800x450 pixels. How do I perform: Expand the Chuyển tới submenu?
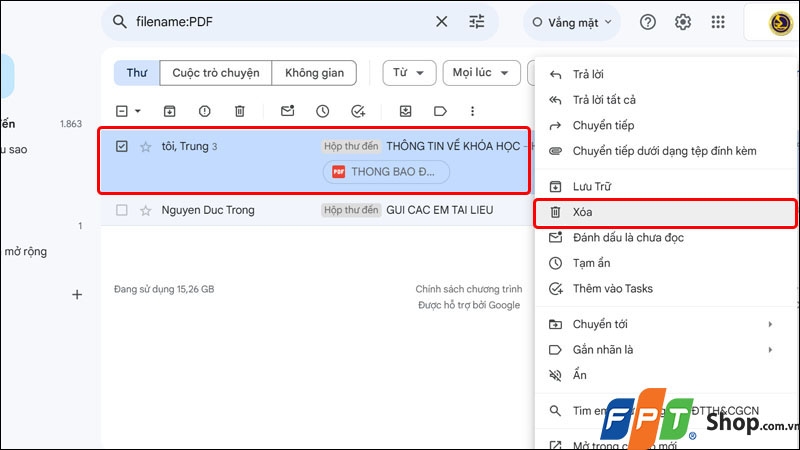click(665, 324)
